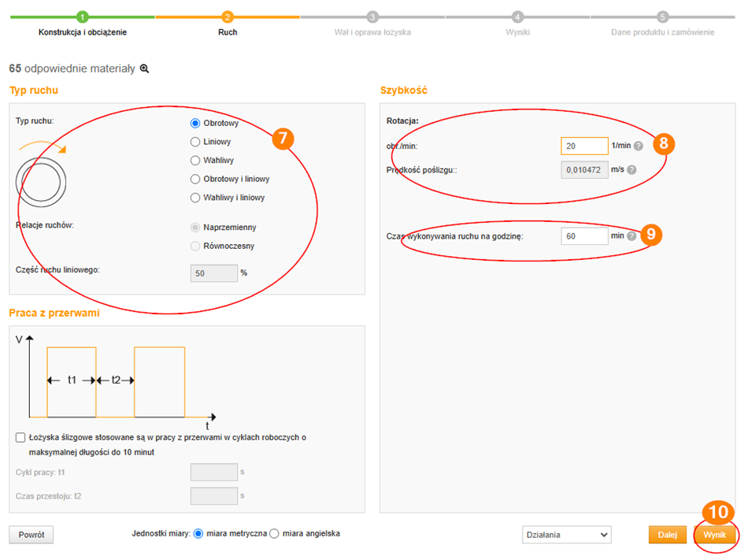Image resolution: width=744 pixels, height=560 pixels.
Task: Go to step 1 Konstrukcja i obciążenie
Action: [83, 17]
